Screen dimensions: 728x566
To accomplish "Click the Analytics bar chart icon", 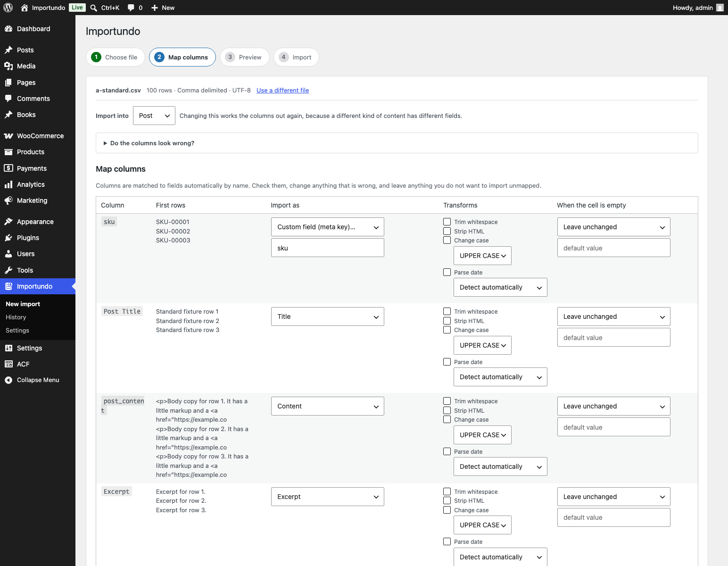I will click(x=8, y=184).
